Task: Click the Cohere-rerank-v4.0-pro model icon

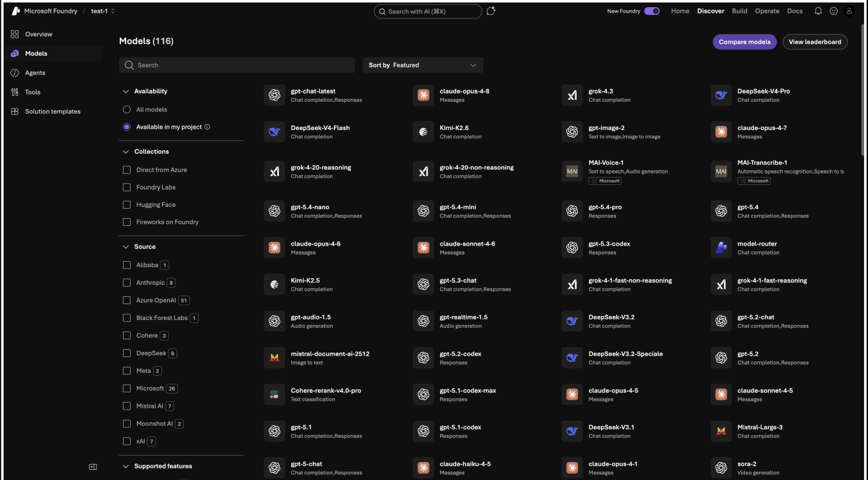Action: click(275, 394)
